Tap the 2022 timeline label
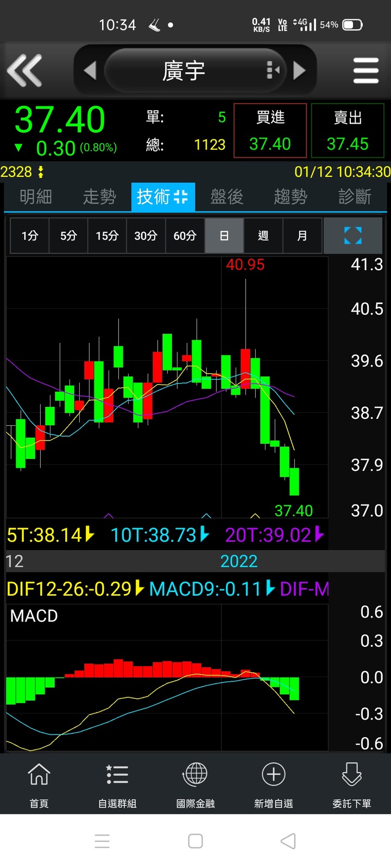 pos(239,561)
